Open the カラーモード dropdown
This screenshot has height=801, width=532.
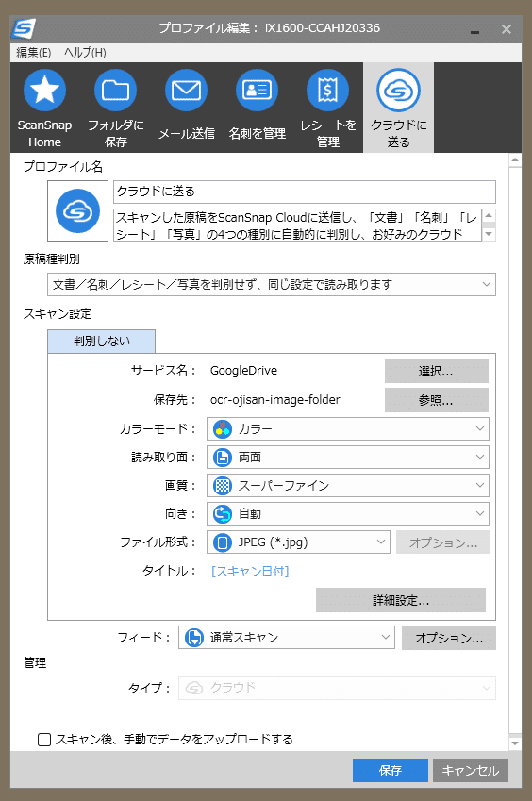click(x=348, y=429)
